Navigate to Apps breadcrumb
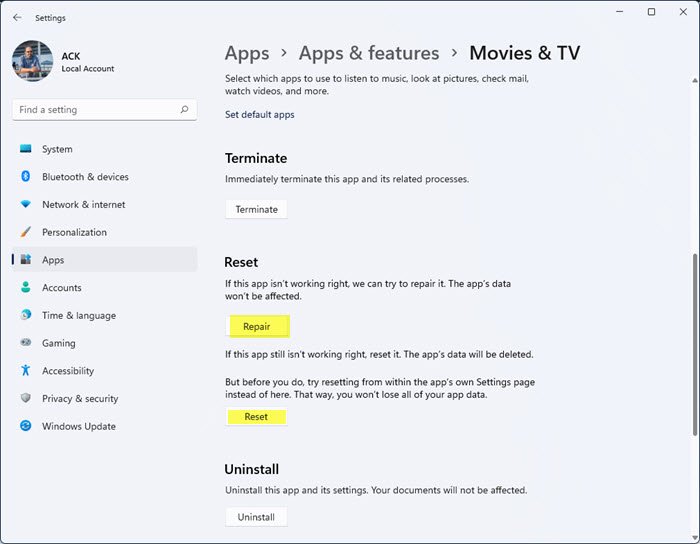 pos(247,53)
